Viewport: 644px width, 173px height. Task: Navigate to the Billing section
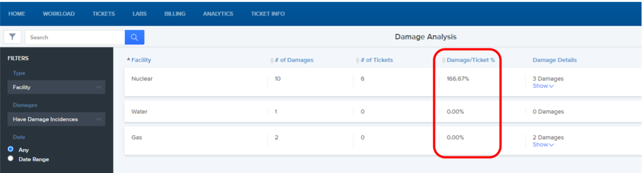coord(175,14)
